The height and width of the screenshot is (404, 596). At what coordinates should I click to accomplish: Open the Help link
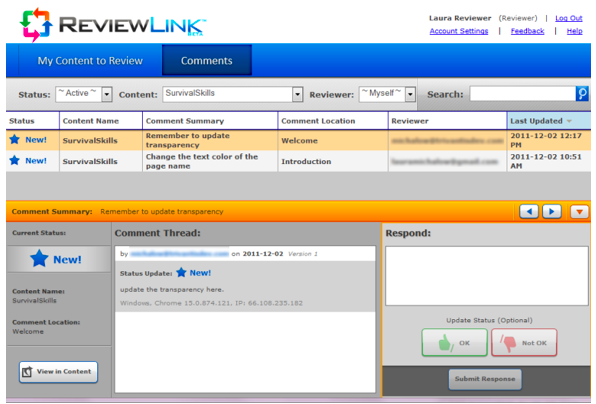coord(574,31)
